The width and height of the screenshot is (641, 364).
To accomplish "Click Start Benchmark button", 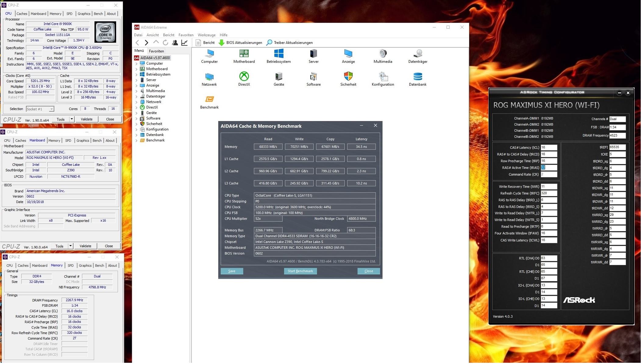I will click(x=300, y=271).
